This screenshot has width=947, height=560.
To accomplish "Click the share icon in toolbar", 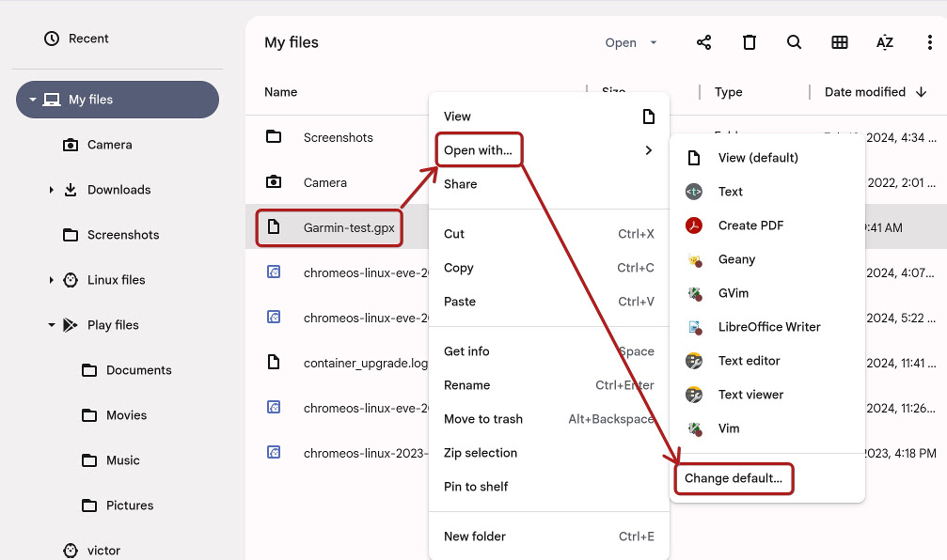I will (703, 42).
